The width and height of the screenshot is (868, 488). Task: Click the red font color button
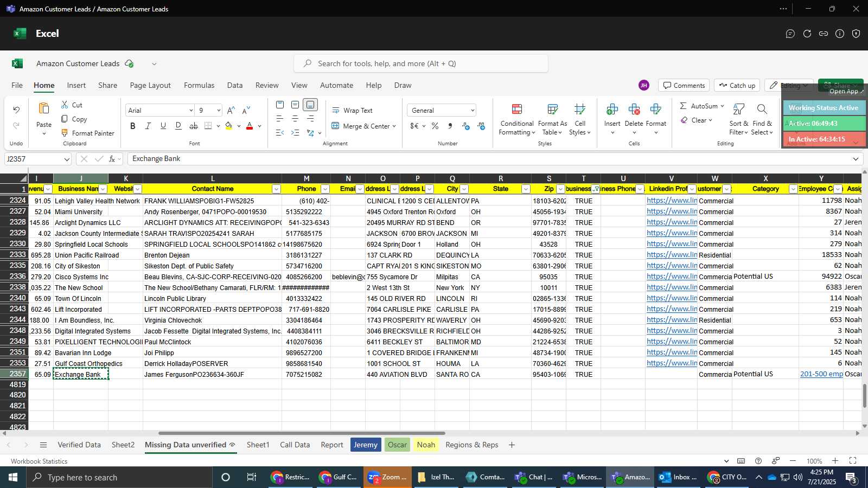[x=250, y=126]
